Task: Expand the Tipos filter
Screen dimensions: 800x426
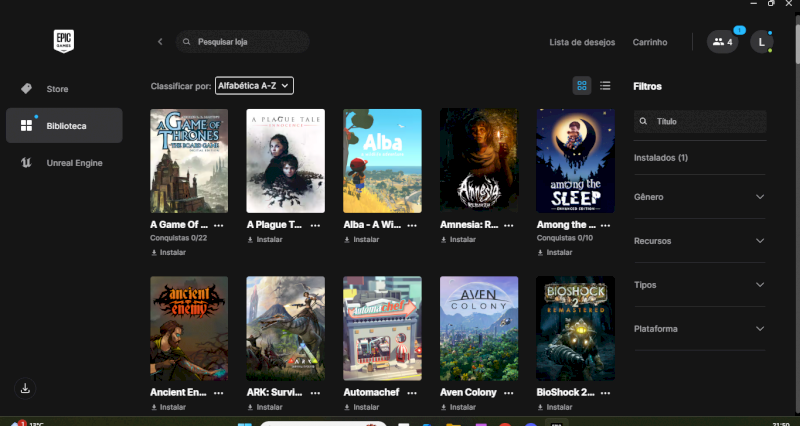Action: coord(700,285)
